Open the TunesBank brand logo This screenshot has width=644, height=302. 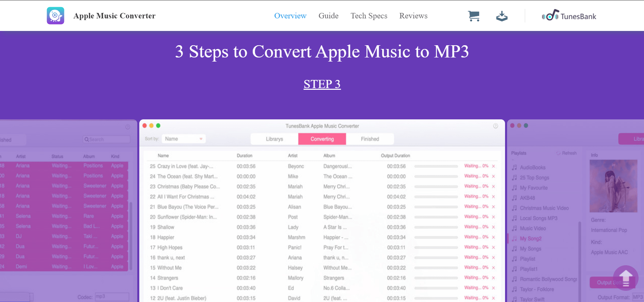569,16
